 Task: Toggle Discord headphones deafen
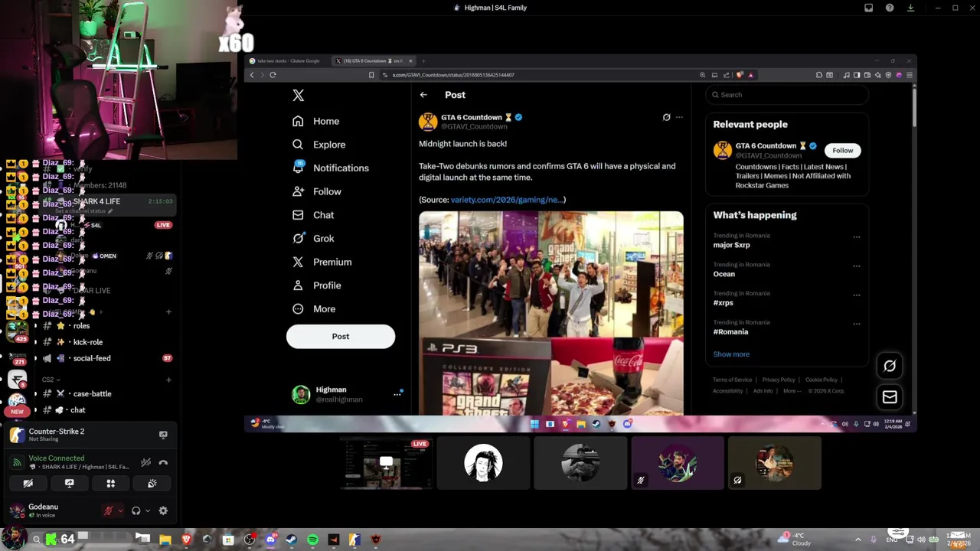click(x=136, y=511)
